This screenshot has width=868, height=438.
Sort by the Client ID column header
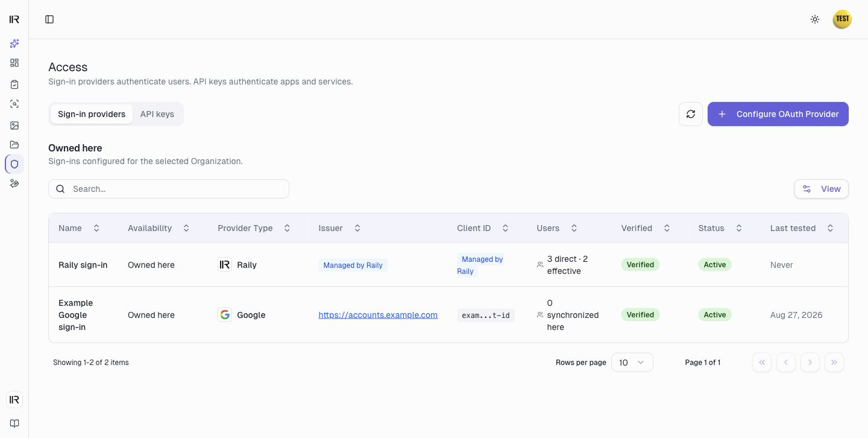pyautogui.click(x=483, y=228)
